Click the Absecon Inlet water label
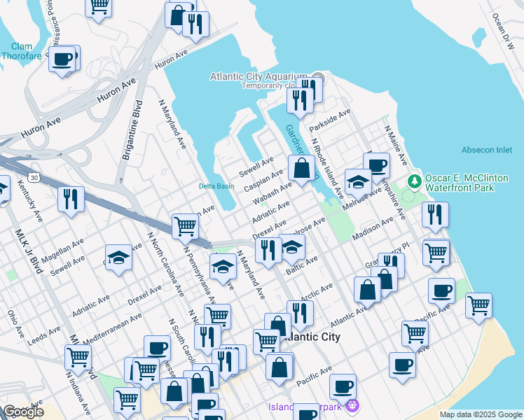Viewport: 524px width, 420px height. (487, 150)
